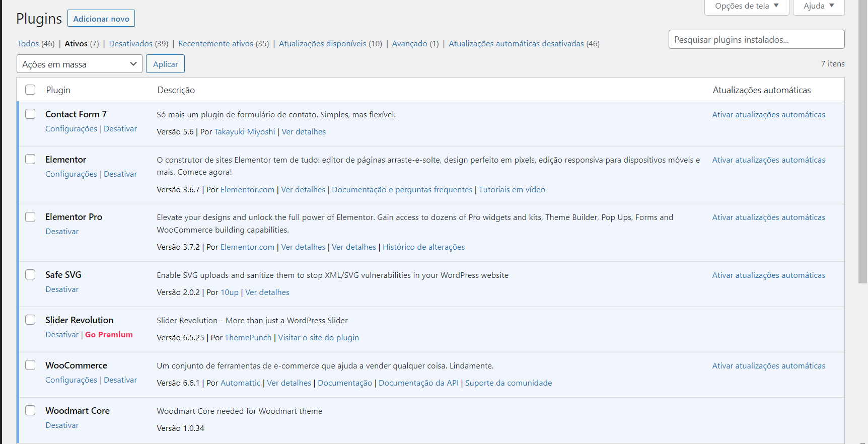Screen dimensions: 868x444
Task: Click the Adicionar novo button
Action: click(x=101, y=19)
